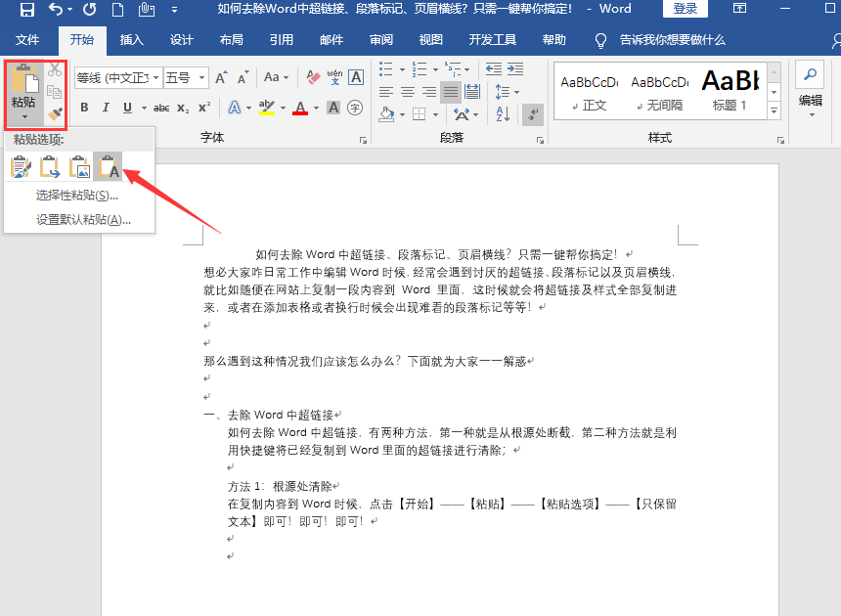Toggle Italic formatting
This screenshot has height=616, width=841.
pos(106,108)
